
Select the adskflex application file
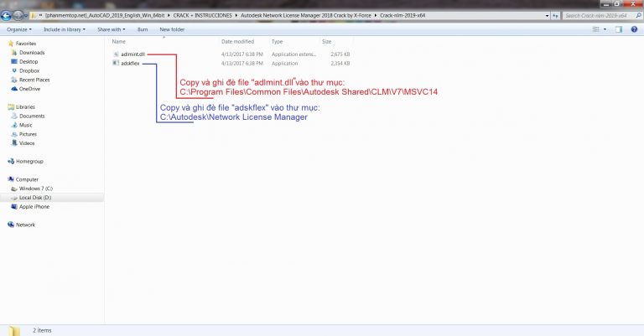130,64
